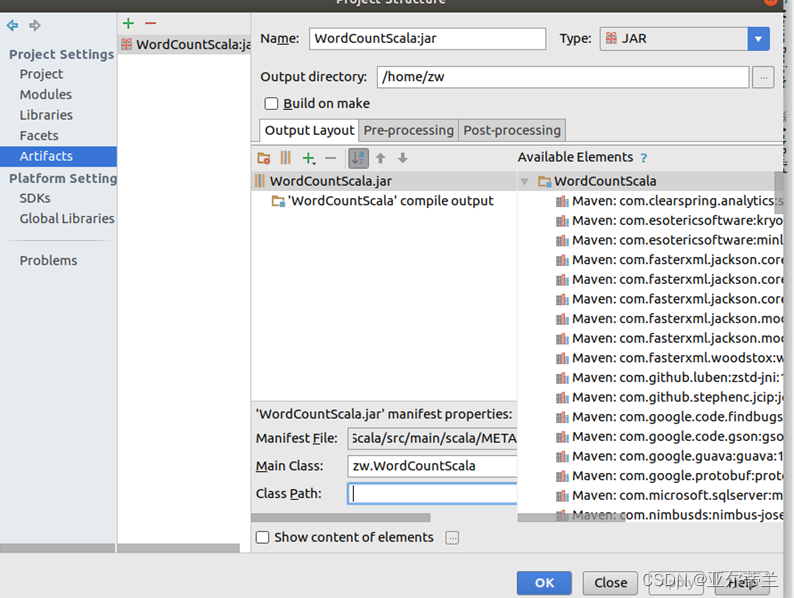Select 'WordCountScala' compile output item

(x=384, y=201)
